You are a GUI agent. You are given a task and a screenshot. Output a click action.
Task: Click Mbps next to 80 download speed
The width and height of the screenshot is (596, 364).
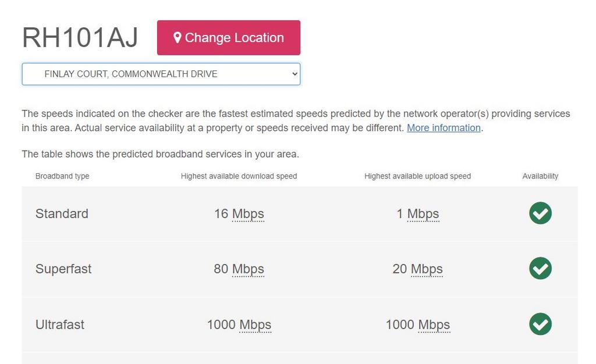pos(248,269)
